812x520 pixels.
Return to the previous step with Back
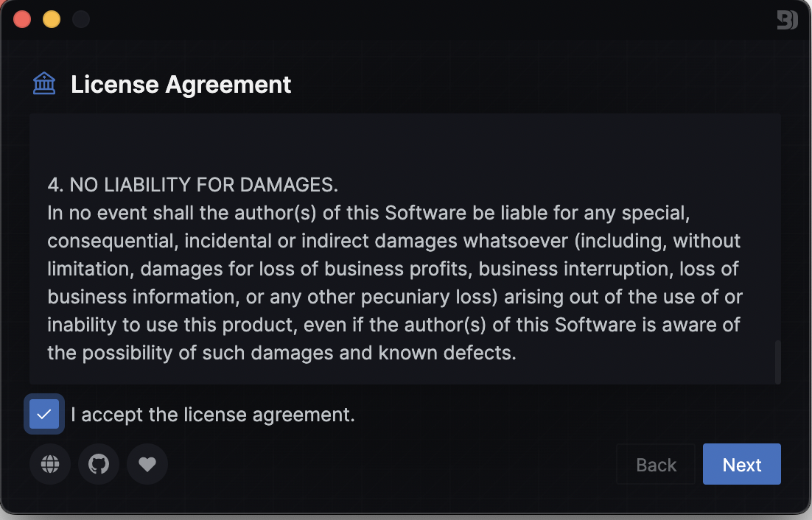656,464
